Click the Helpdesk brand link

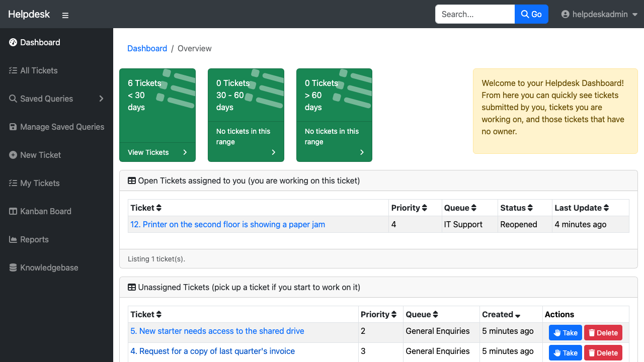tap(29, 14)
